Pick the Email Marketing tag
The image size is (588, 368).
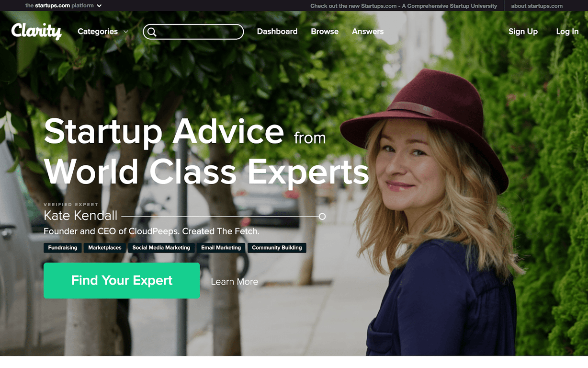[x=221, y=248]
